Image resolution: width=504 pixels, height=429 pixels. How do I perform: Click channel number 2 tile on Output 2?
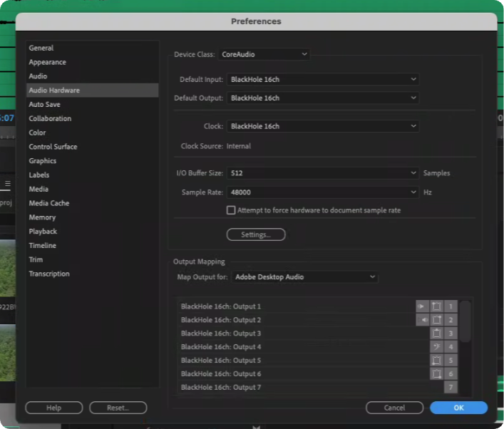(x=451, y=320)
